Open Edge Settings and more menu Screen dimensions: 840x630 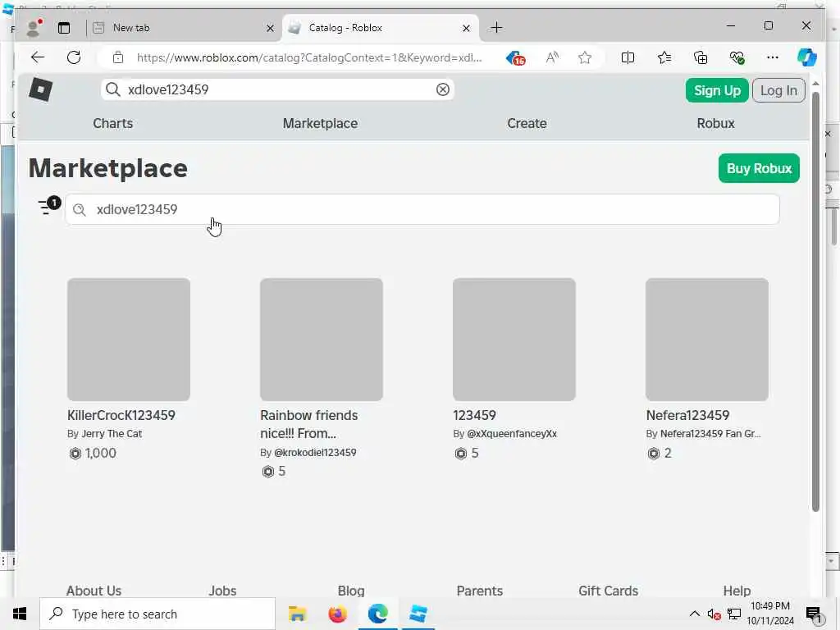pyautogui.click(x=772, y=57)
